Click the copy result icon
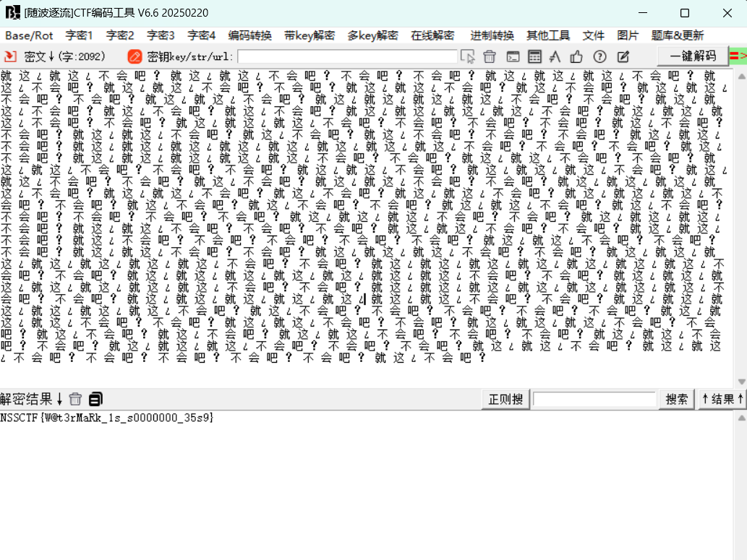The width and height of the screenshot is (747, 560). 95,399
